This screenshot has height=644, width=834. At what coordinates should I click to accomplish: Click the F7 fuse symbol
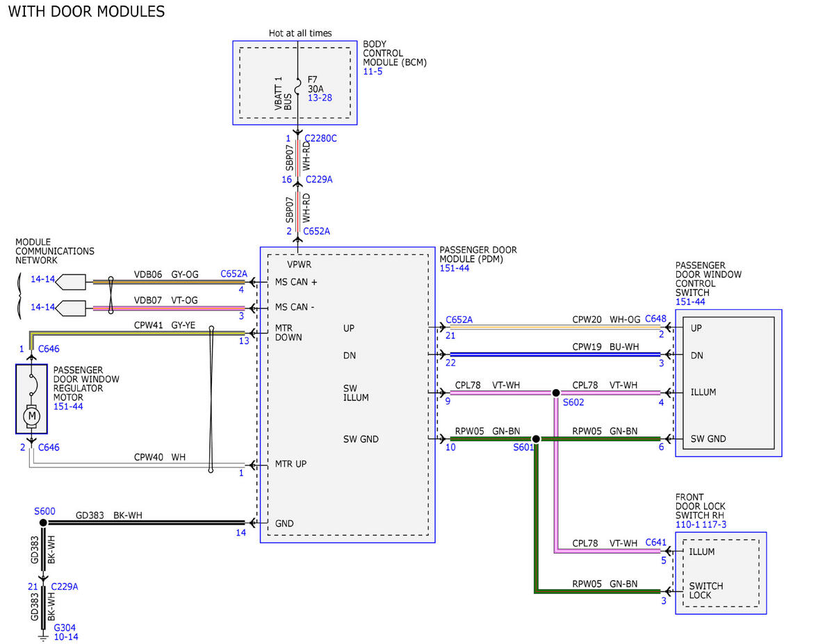click(298, 85)
